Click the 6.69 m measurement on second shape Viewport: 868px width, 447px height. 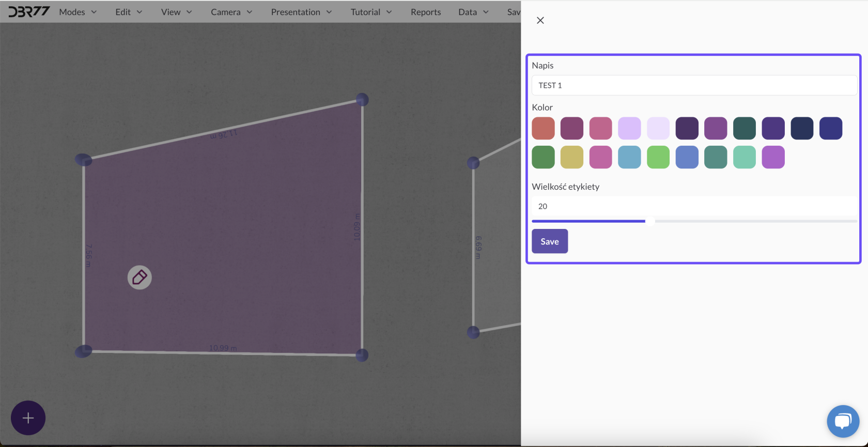click(x=478, y=247)
